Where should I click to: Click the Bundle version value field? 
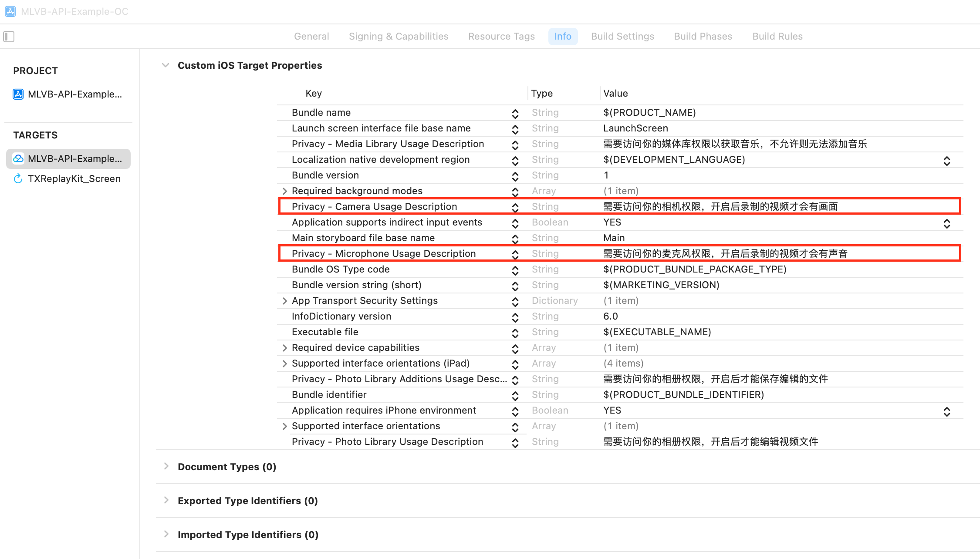click(606, 175)
